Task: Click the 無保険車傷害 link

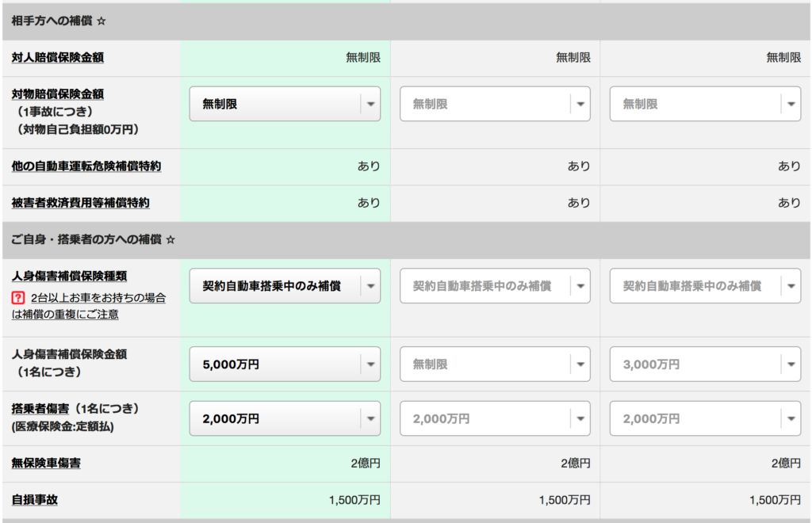Action: 45,464
